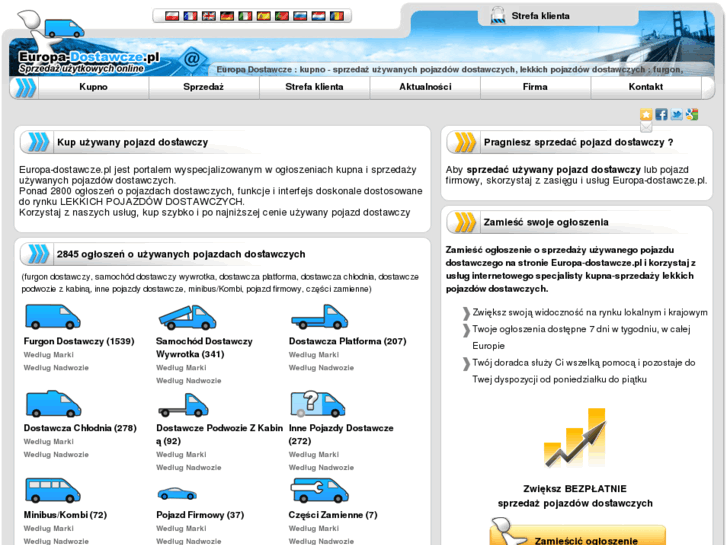Click Według Nadwozie under Dostawcze Podwozie Z Kabiną
The height and width of the screenshot is (545, 727).
coord(189,468)
